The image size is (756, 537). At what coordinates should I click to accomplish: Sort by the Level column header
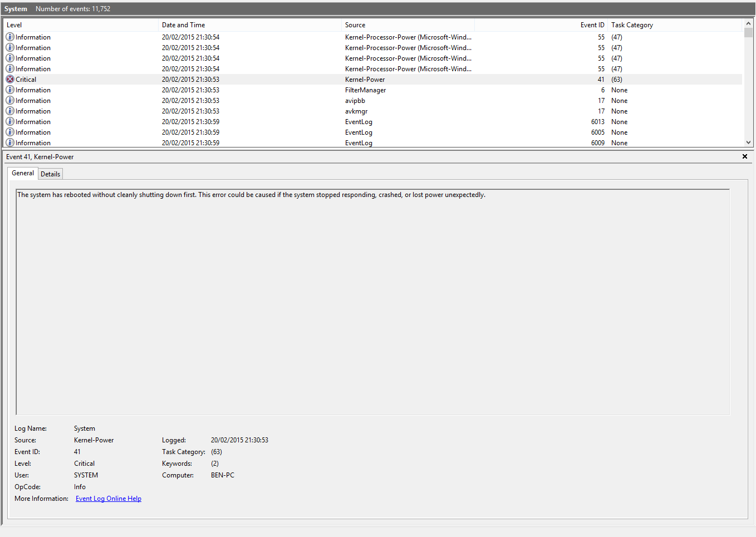click(81, 25)
